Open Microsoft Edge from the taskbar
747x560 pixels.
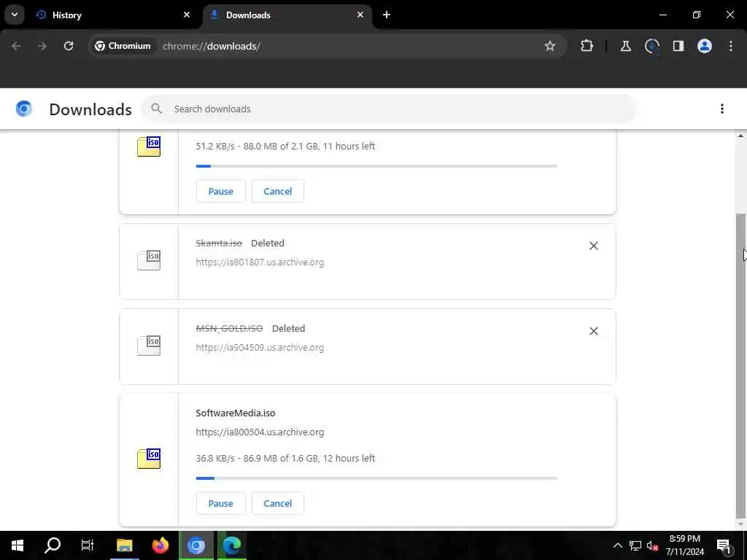pos(232,545)
